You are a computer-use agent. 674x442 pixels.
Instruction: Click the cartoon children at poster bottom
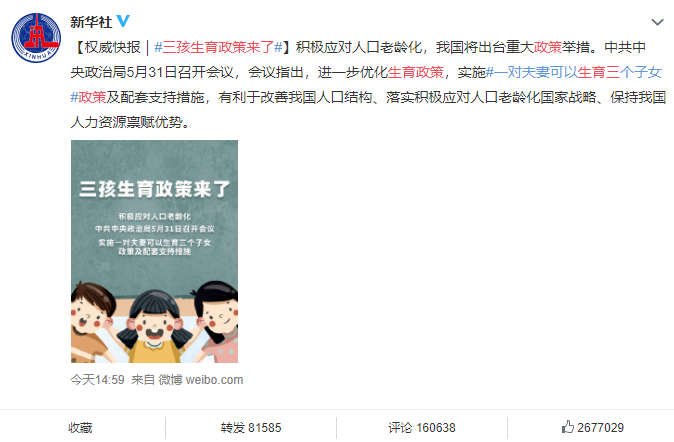[x=154, y=322]
